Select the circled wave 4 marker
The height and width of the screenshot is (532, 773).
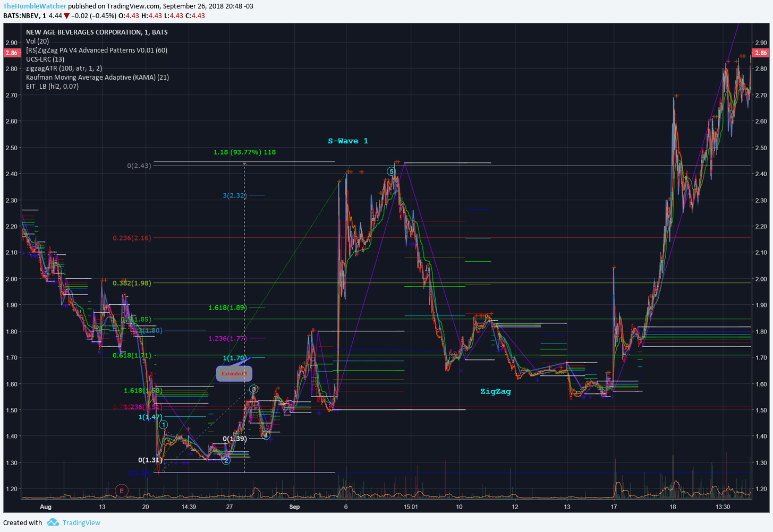pos(266,435)
